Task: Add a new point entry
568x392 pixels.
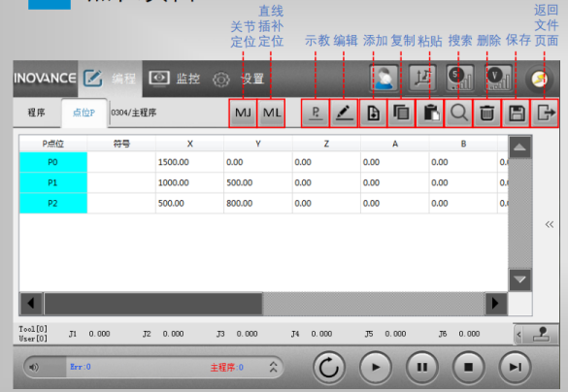Action: [373, 113]
